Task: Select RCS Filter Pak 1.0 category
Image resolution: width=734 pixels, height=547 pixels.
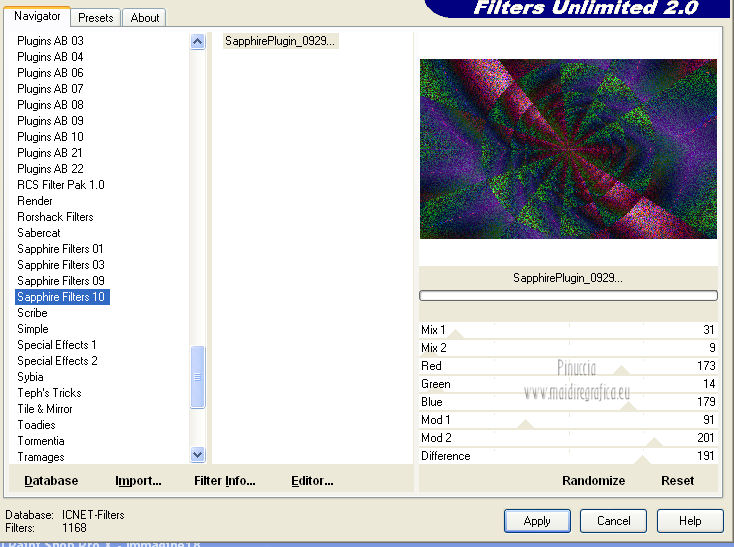Action: [x=61, y=184]
